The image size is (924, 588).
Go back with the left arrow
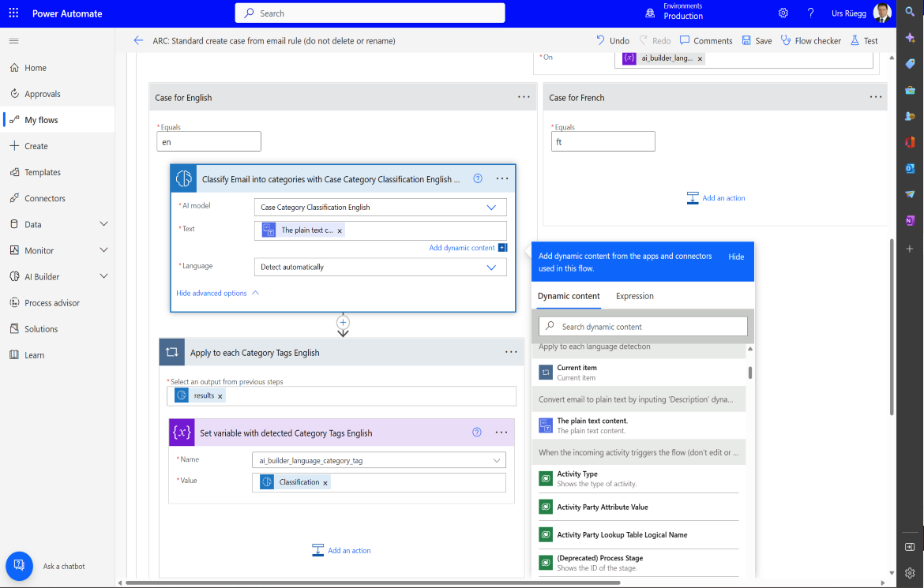138,40
